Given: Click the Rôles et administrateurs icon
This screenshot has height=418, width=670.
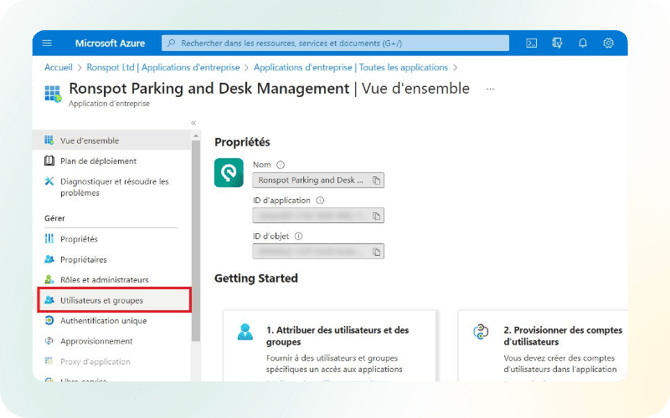Looking at the screenshot, I should click(x=49, y=280).
